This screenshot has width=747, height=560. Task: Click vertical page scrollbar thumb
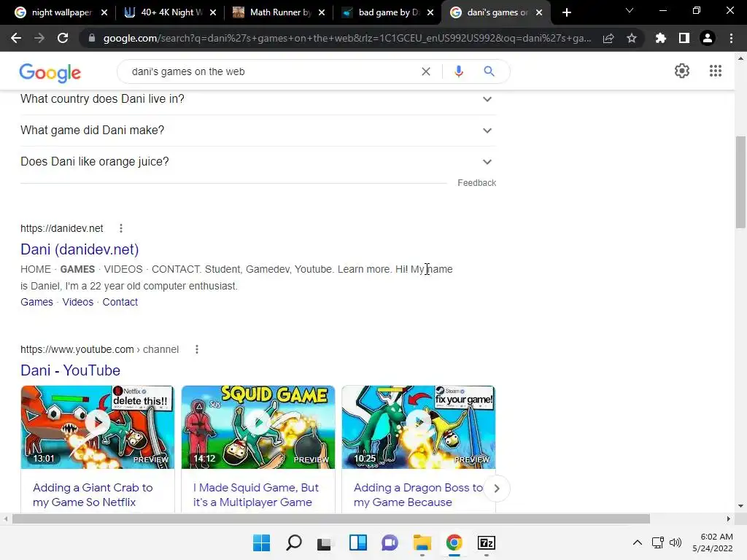pos(740,182)
